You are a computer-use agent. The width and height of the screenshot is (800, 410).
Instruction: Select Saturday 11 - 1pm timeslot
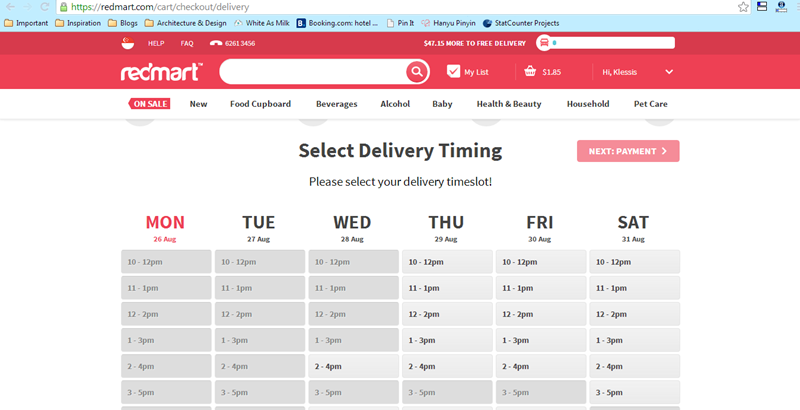635,288
